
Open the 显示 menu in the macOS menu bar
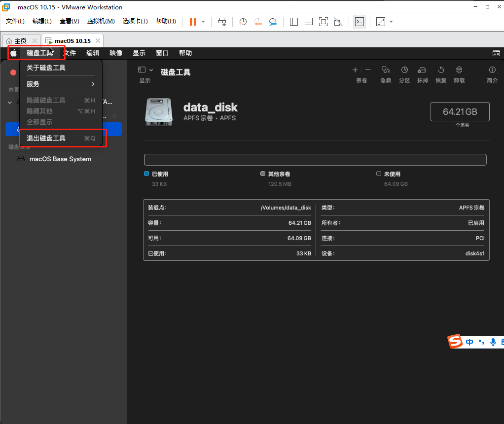tap(139, 53)
